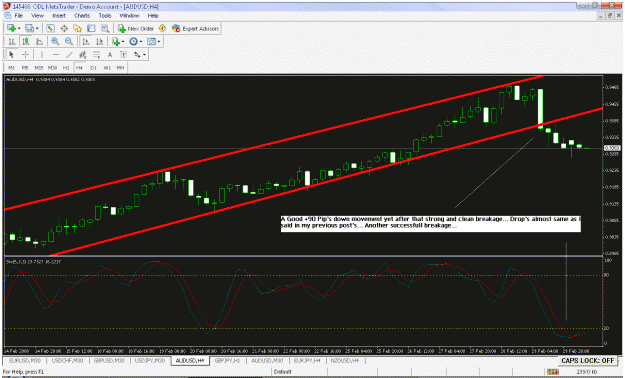Image resolution: width=625 pixels, height=378 pixels.
Task: Click the Profiles windows icon
Action: point(29,28)
